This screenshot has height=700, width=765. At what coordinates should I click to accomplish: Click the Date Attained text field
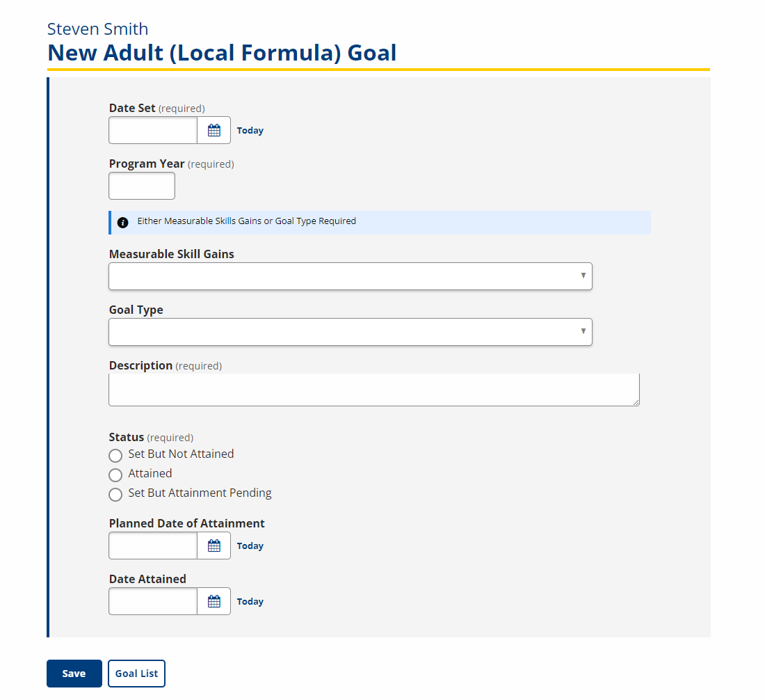point(153,601)
